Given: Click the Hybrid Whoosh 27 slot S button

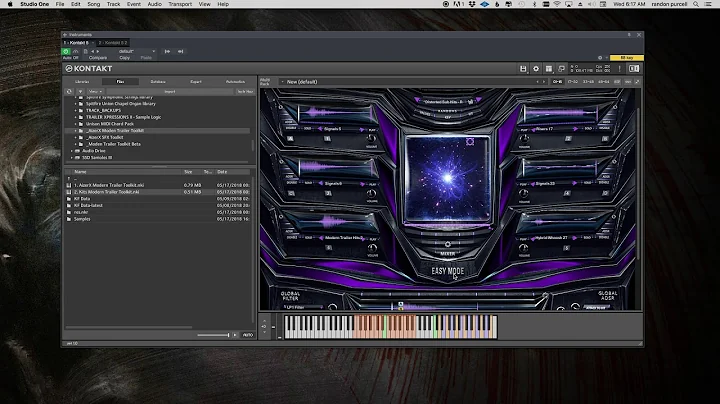Looking at the screenshot, I should tap(566, 248).
